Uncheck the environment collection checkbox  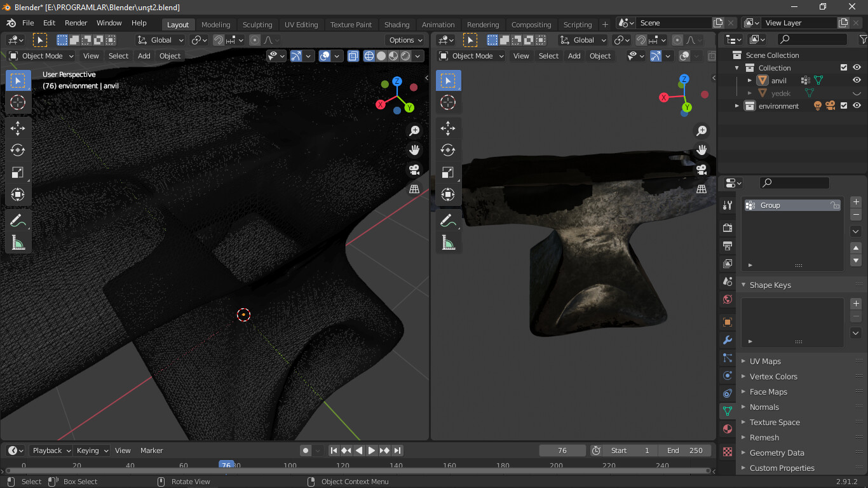tap(844, 106)
